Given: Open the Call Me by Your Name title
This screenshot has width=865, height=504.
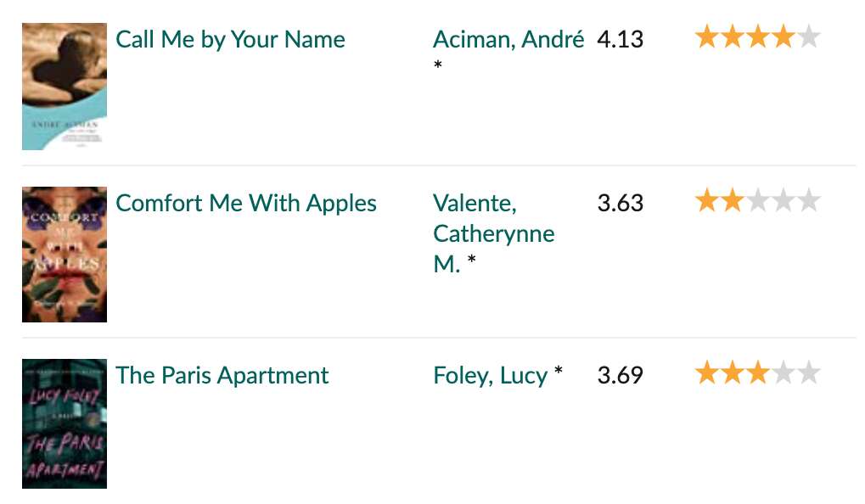Looking at the screenshot, I should [x=230, y=40].
